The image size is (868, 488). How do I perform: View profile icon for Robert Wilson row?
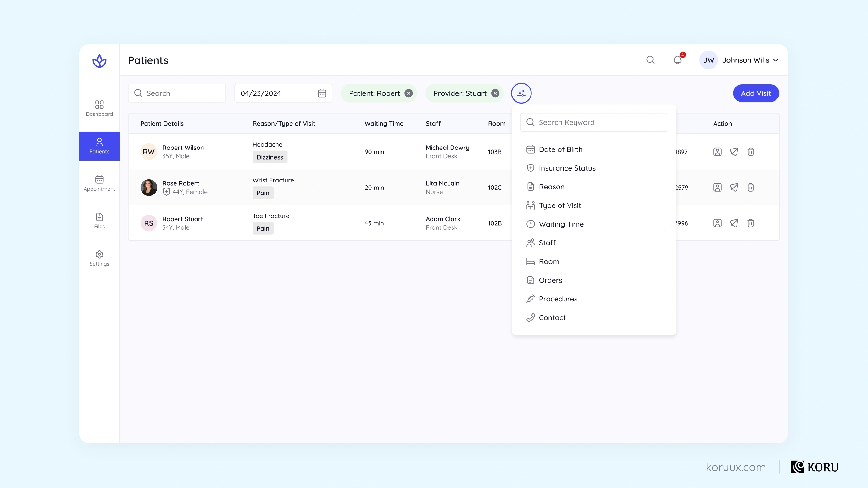coord(717,152)
